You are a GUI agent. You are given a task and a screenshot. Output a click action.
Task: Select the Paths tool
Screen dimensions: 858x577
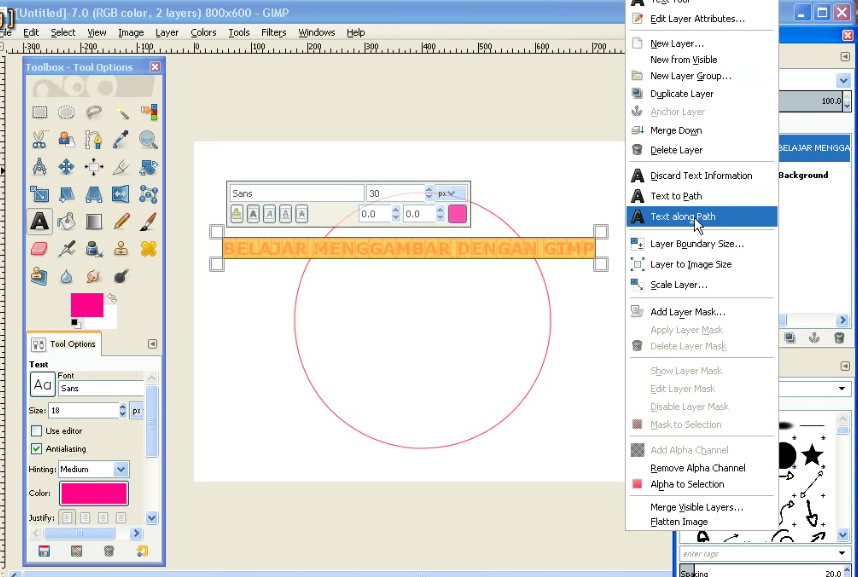coord(94,140)
